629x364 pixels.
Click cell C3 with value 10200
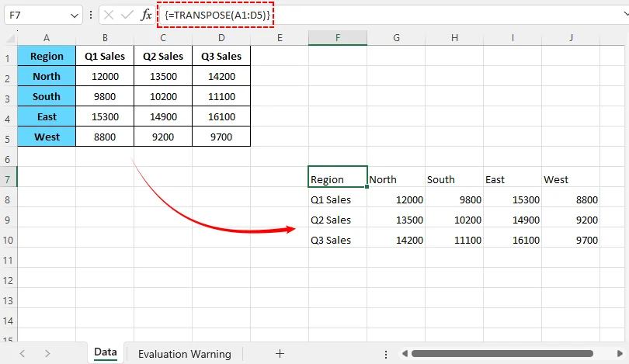tap(163, 96)
